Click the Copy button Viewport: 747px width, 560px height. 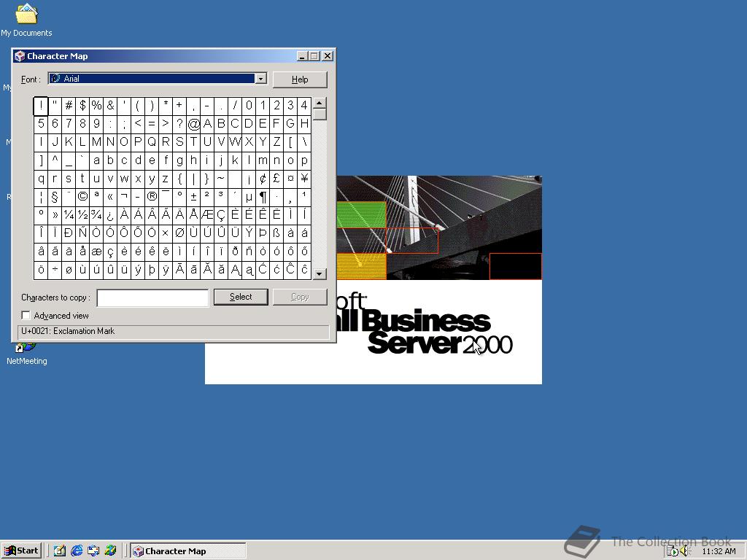coord(300,297)
